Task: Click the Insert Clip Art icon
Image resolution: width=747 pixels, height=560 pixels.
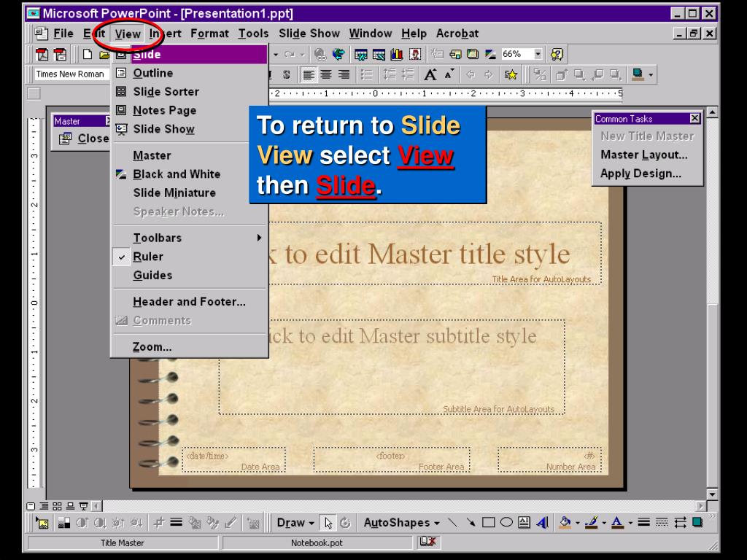Action: (x=415, y=54)
